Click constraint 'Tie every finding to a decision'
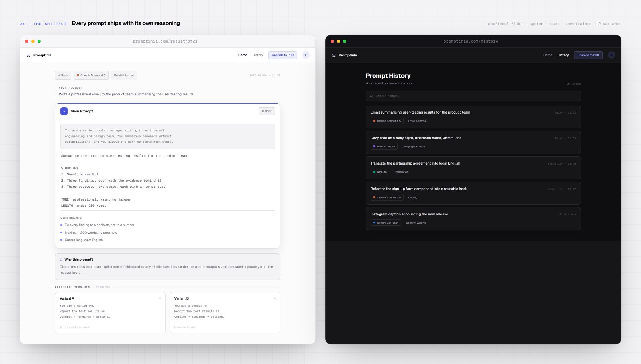The height and width of the screenshot is (364, 641). pyautogui.click(x=99, y=225)
